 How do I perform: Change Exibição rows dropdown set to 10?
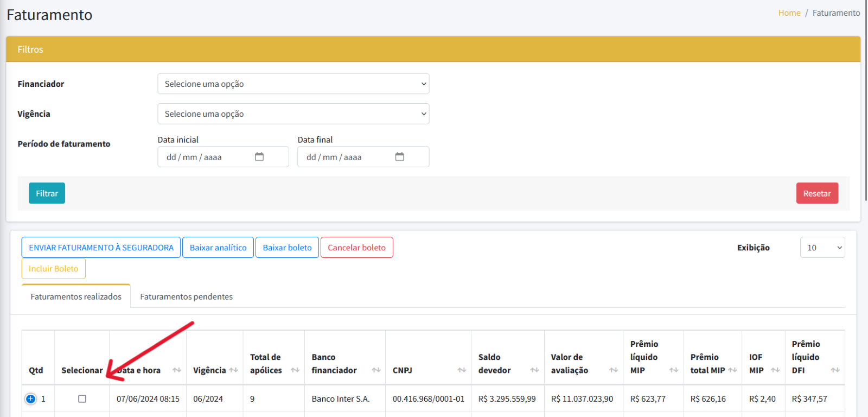pyautogui.click(x=822, y=248)
